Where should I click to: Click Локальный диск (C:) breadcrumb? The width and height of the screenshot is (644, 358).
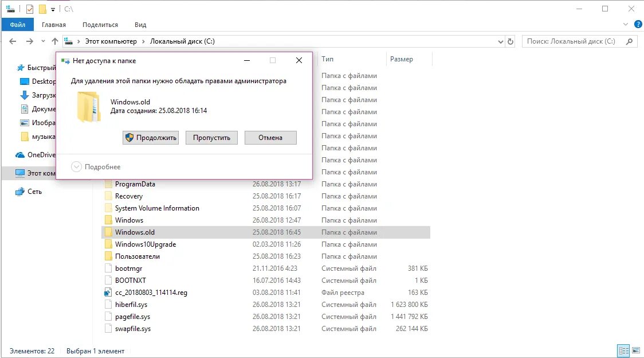(x=182, y=41)
